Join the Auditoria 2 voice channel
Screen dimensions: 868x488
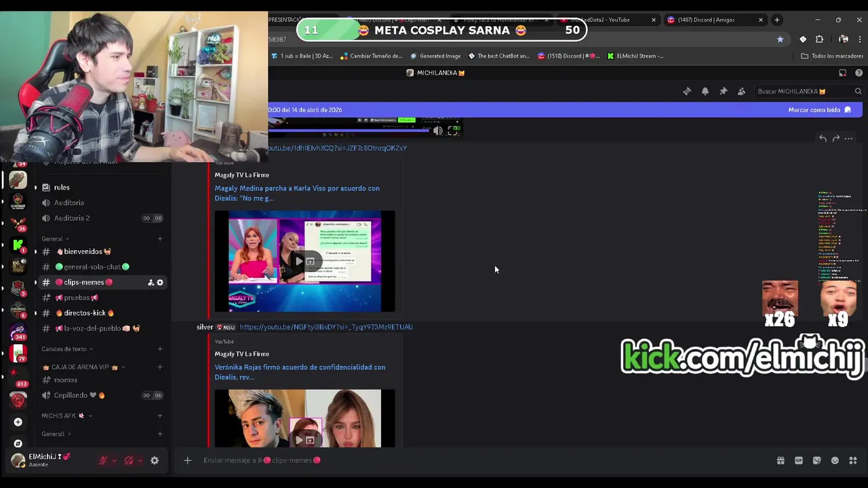(x=102, y=218)
